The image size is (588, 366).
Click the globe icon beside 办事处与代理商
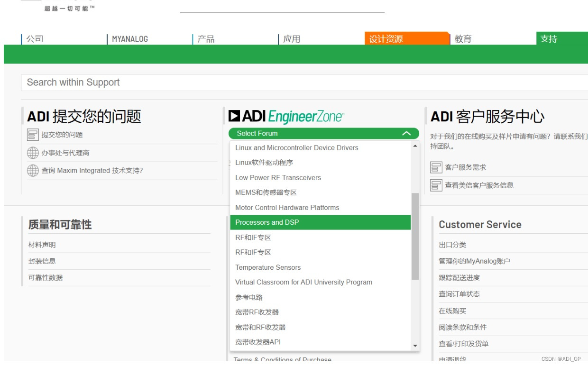pyautogui.click(x=33, y=153)
